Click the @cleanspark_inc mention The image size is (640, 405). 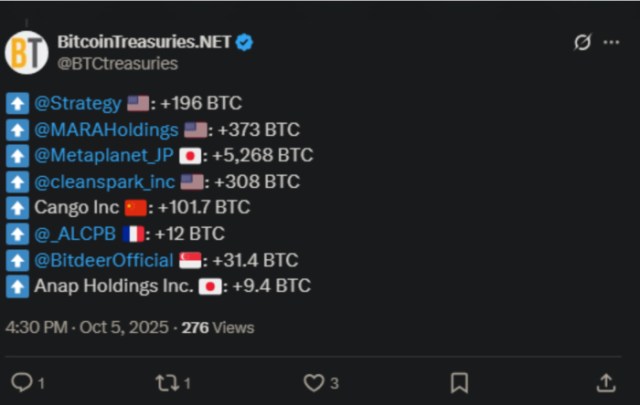(x=105, y=181)
